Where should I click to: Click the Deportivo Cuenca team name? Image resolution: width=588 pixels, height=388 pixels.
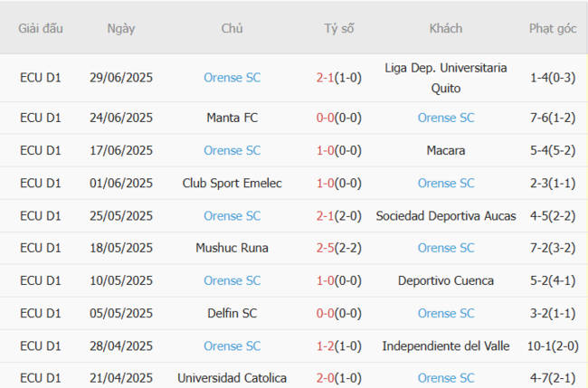(x=446, y=280)
